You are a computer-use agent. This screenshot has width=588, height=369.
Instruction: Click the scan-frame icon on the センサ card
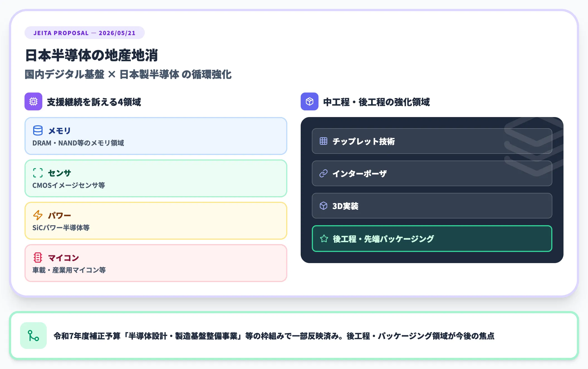(38, 173)
